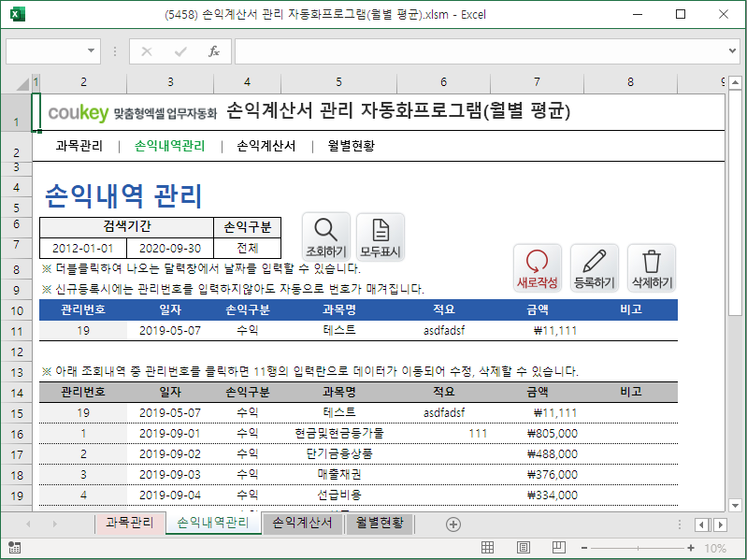Go to 손익내역관리 in the top navigation

point(169,146)
